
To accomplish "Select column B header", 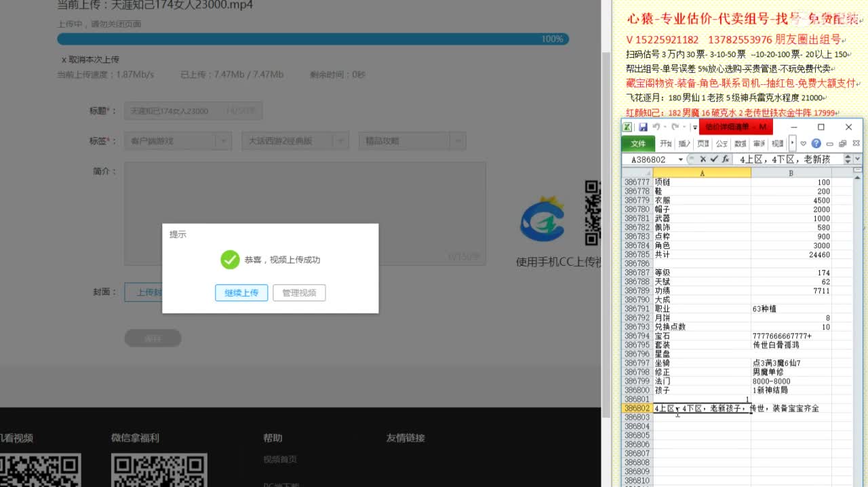I will click(791, 173).
